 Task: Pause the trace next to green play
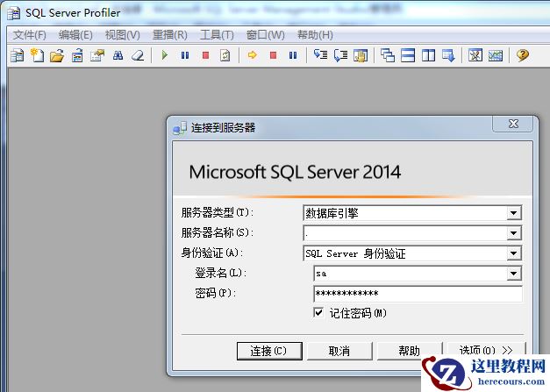click(x=185, y=55)
